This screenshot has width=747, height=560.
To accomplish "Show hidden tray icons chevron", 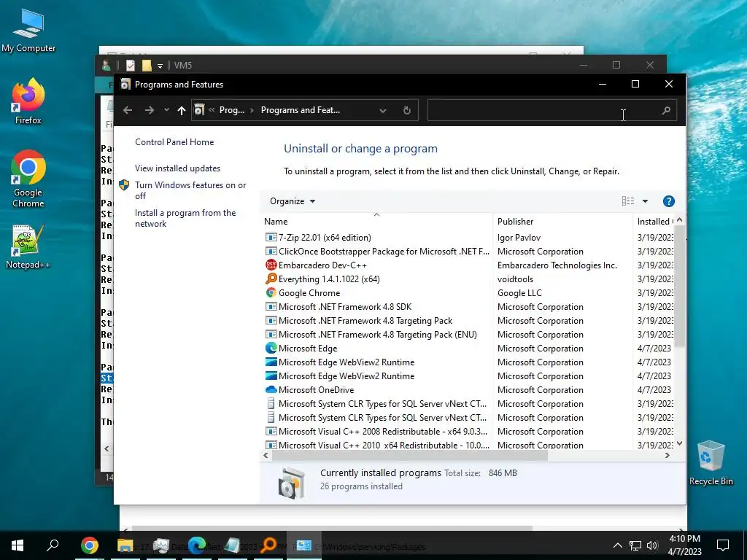I will click(x=617, y=545).
